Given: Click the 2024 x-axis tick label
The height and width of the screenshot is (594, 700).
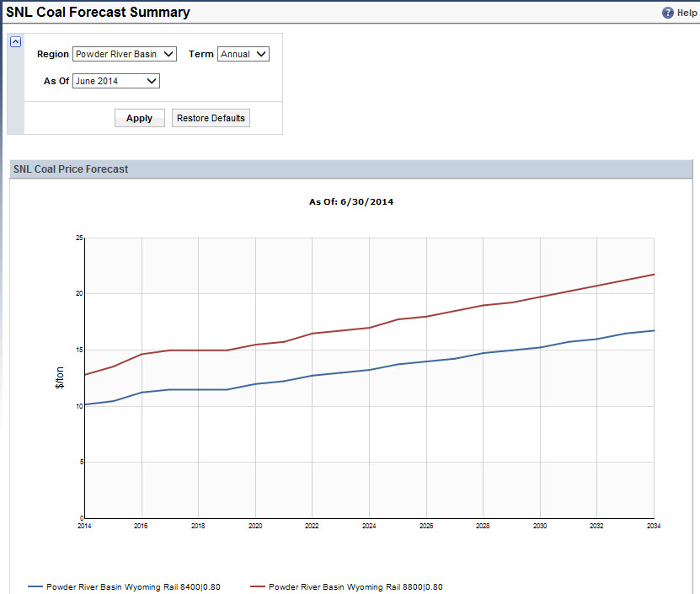Looking at the screenshot, I should click(369, 525).
